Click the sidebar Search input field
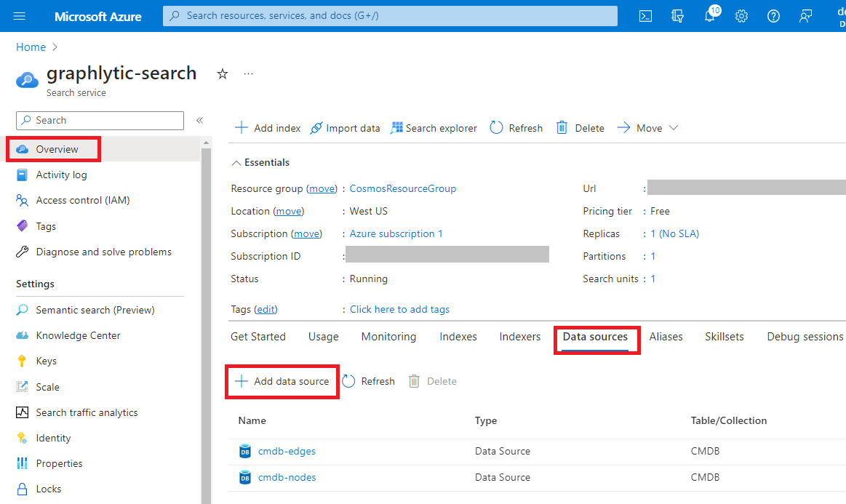This screenshot has width=846, height=504. [x=100, y=120]
